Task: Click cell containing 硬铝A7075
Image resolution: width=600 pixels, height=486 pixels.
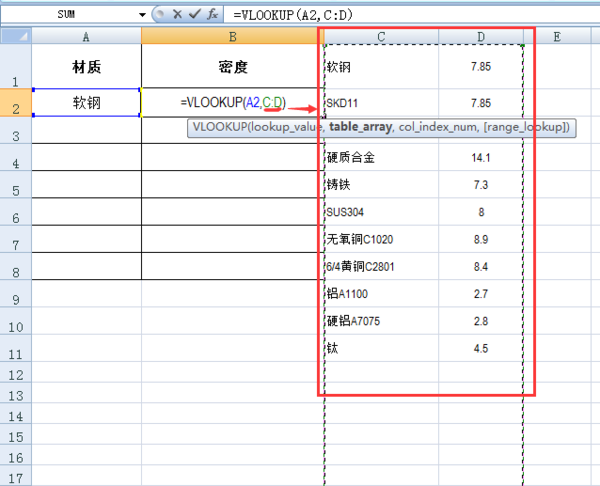Action: click(381, 321)
